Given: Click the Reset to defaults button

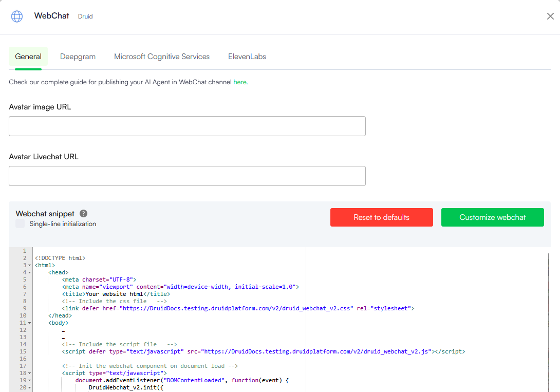Looking at the screenshot, I should [381, 217].
